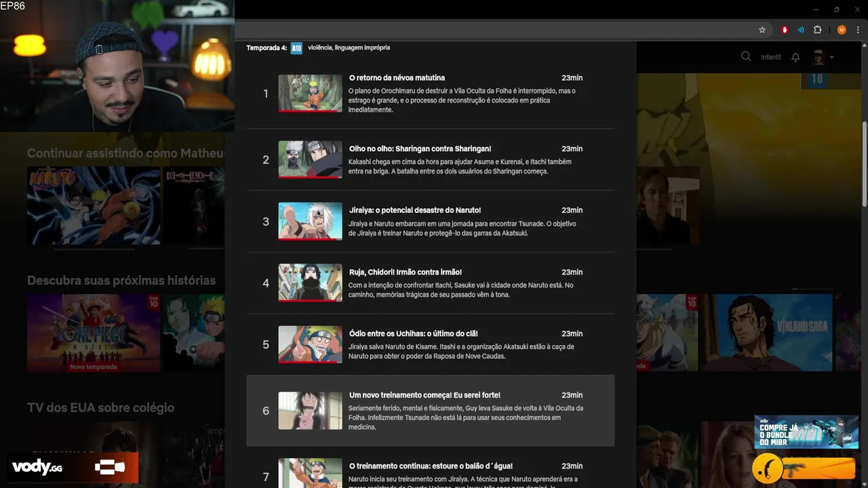Open the browser three-dot menu
This screenshot has height=488, width=868.
[858, 30]
